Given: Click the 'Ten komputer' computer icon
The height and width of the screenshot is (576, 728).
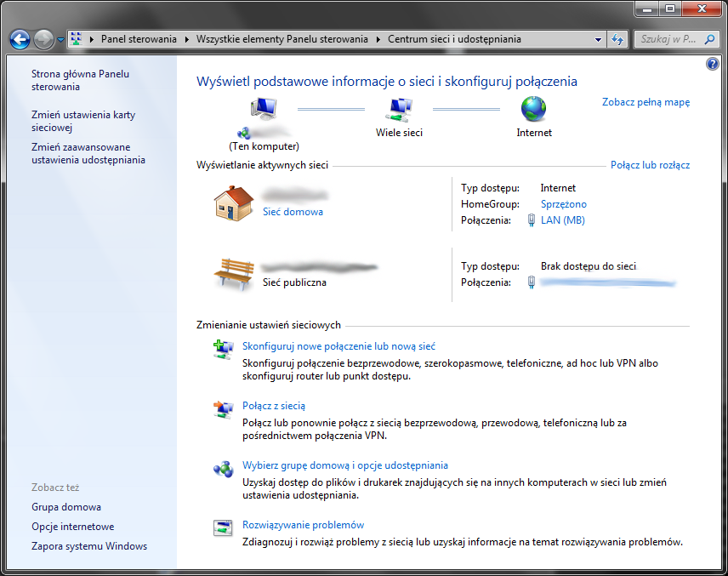Looking at the screenshot, I should [x=264, y=109].
